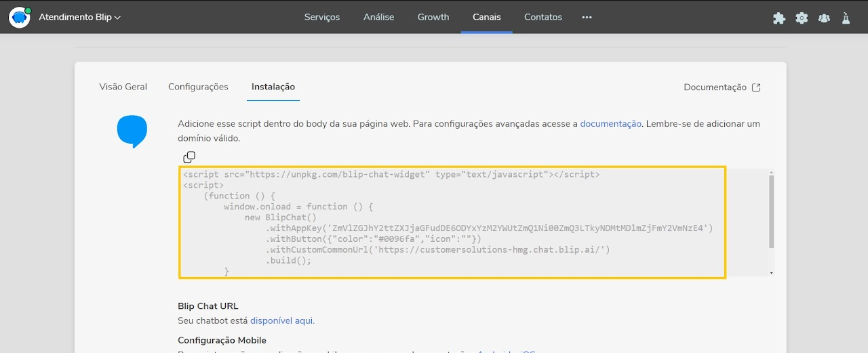This screenshot has height=353, width=868.
Task: Open the team members icon
Action: tap(824, 18)
